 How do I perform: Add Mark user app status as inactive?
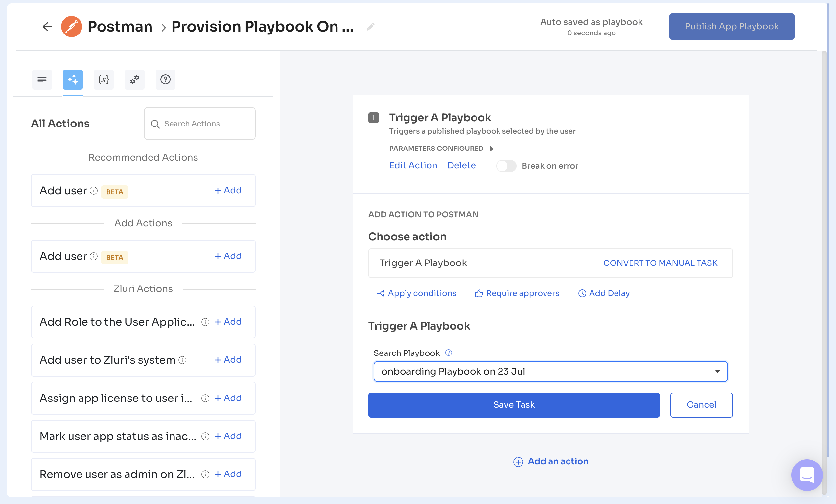coord(228,436)
